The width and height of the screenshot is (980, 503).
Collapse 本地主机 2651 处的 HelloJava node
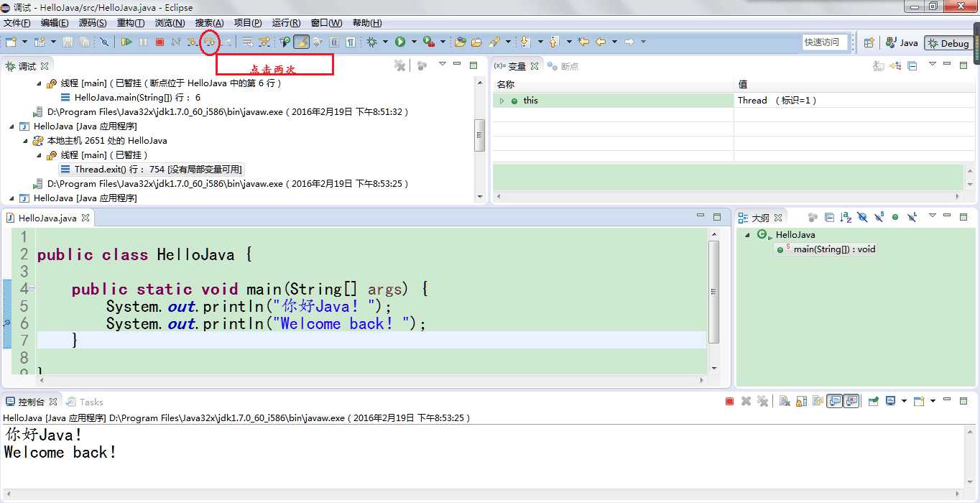click(26, 141)
